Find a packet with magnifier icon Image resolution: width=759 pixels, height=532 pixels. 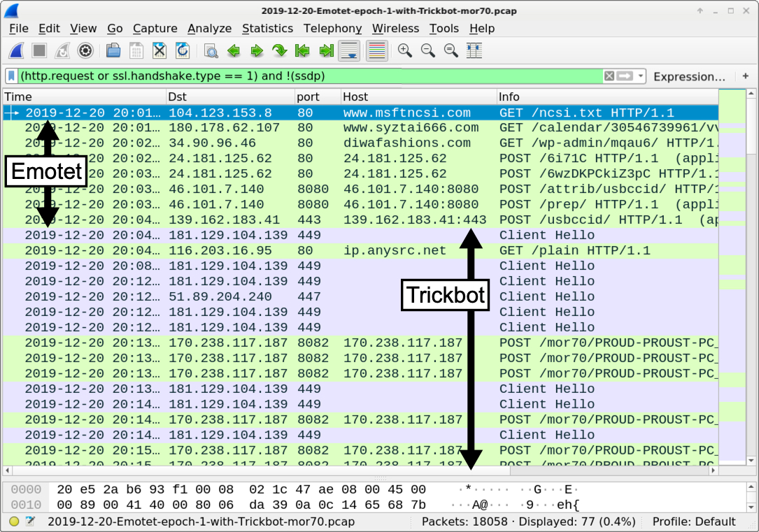click(211, 50)
